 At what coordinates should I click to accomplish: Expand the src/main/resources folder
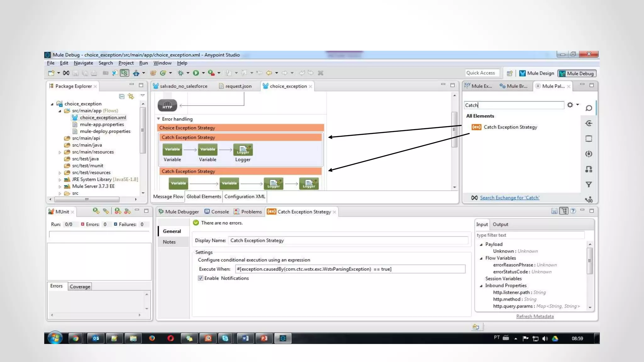[x=60, y=152]
